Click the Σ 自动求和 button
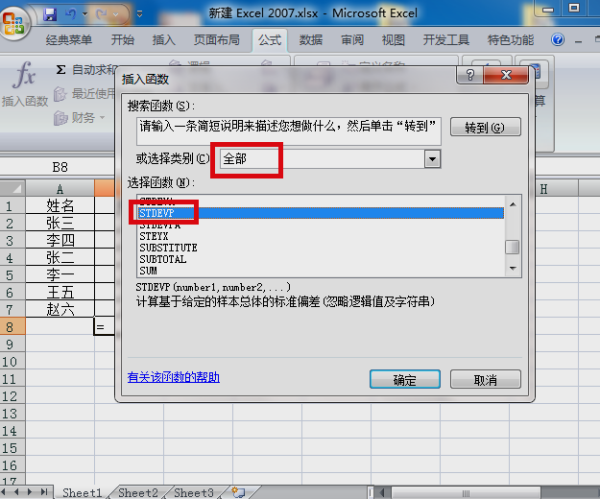The width and height of the screenshot is (600, 499). [85, 70]
